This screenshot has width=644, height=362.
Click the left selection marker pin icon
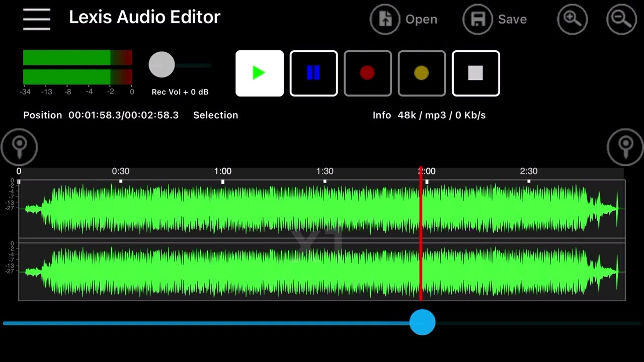[x=19, y=147]
